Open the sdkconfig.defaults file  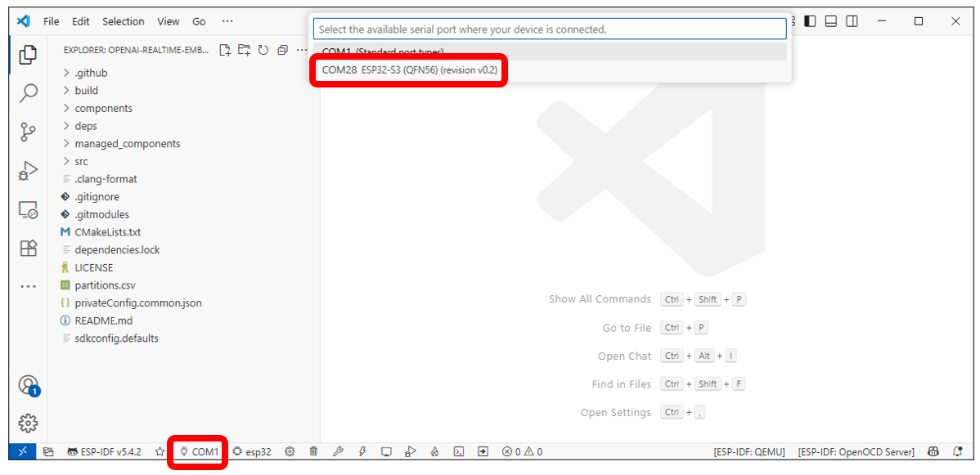[x=184, y=338]
